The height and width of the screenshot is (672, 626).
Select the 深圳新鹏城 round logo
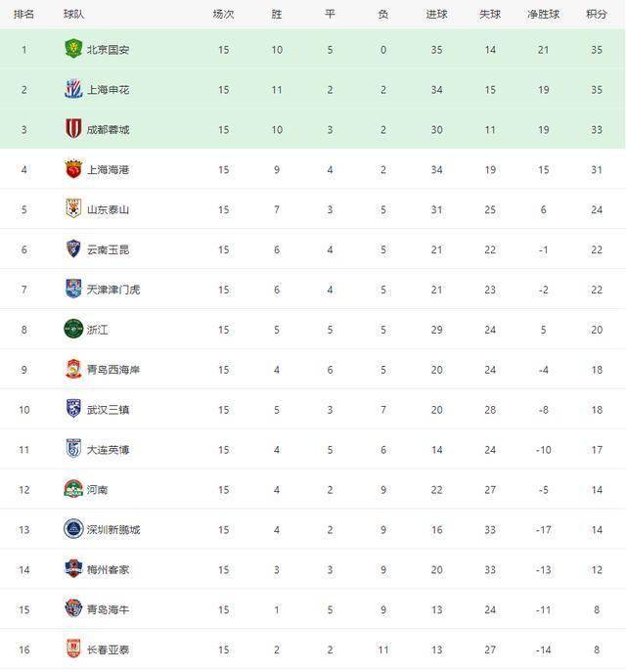coord(72,529)
